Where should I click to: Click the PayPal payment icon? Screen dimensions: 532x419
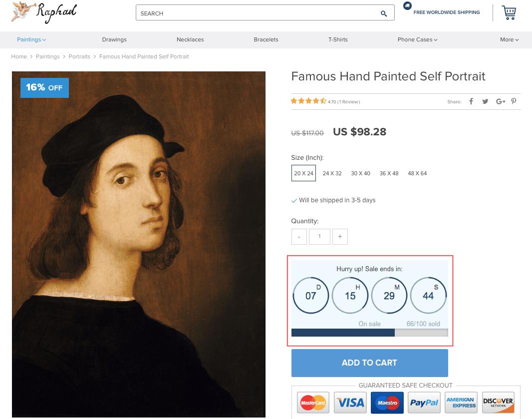tap(424, 402)
